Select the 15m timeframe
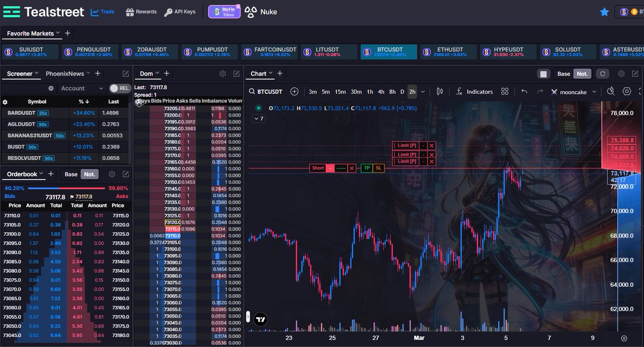The width and height of the screenshot is (644, 347). click(x=340, y=92)
